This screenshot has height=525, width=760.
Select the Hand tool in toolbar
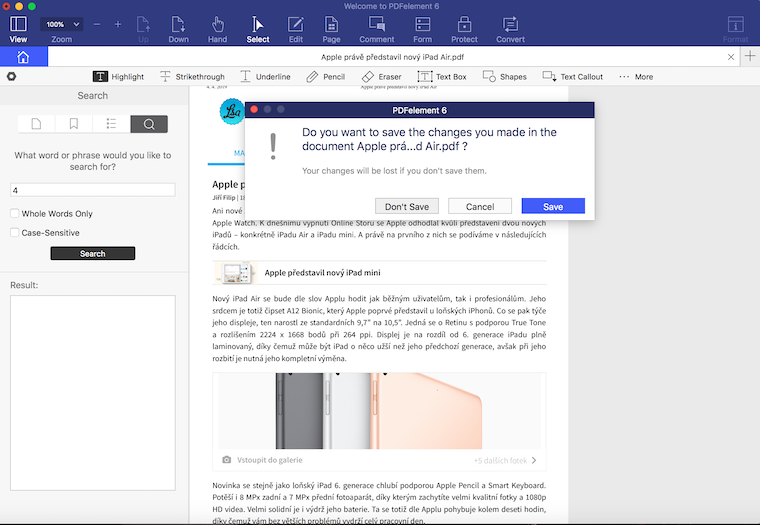pos(217,28)
